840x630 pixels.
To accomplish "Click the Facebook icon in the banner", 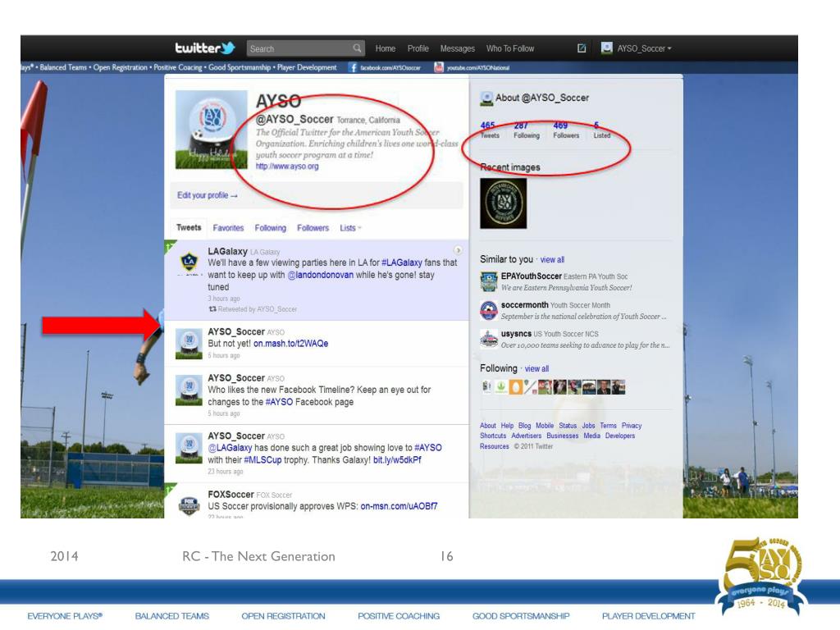I will (353, 67).
